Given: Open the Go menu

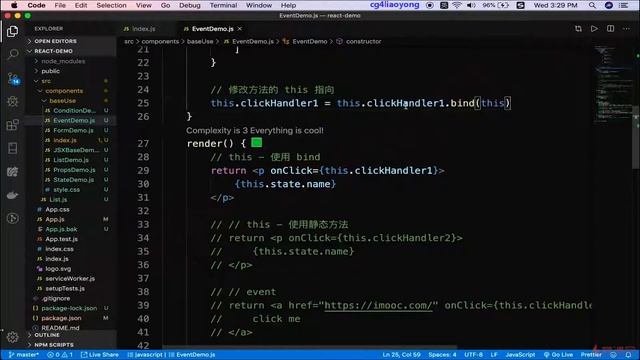Looking at the screenshot, I should (165, 5).
